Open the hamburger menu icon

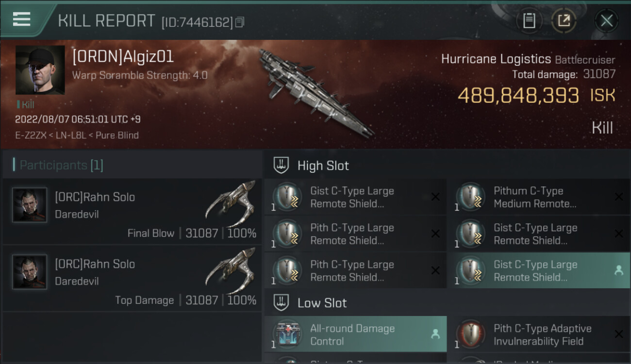[x=21, y=19]
